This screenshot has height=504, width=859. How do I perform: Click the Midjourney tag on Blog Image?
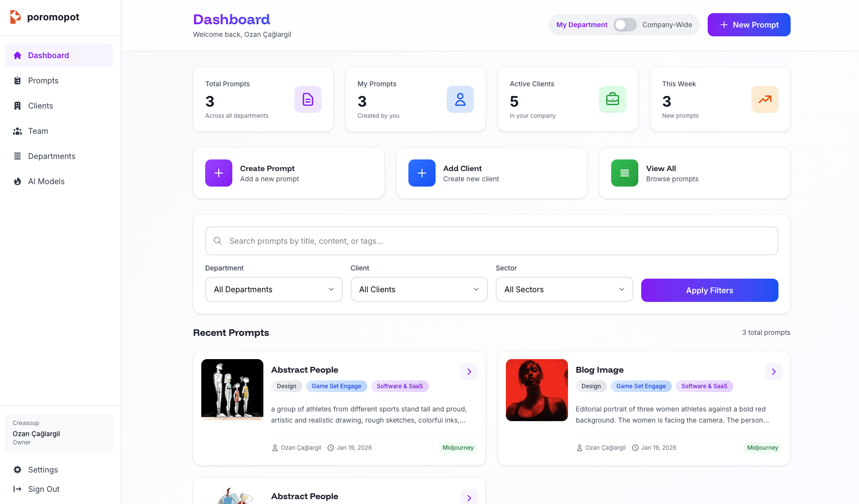pyautogui.click(x=762, y=447)
